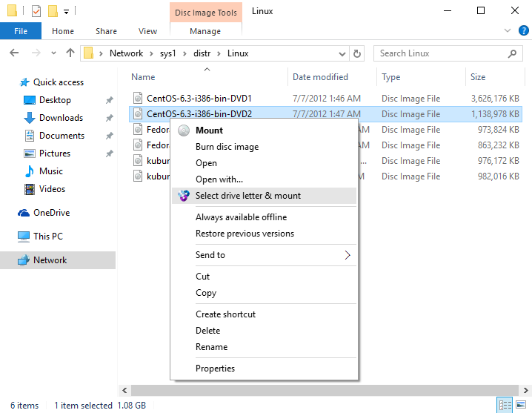Click the blue Help question mark icon
Screen dimensions: 532x413
click(523, 31)
